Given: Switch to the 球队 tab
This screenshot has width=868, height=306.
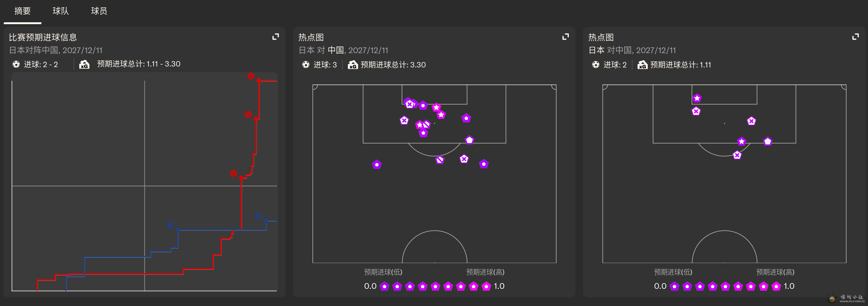Looking at the screenshot, I should (x=61, y=11).
